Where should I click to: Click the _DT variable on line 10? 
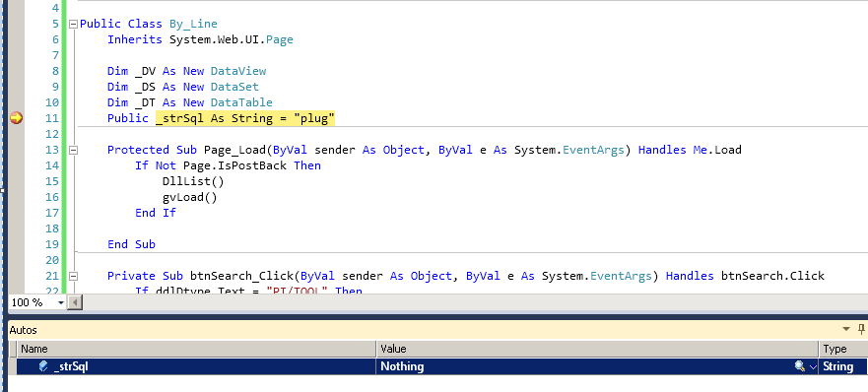click(x=145, y=102)
